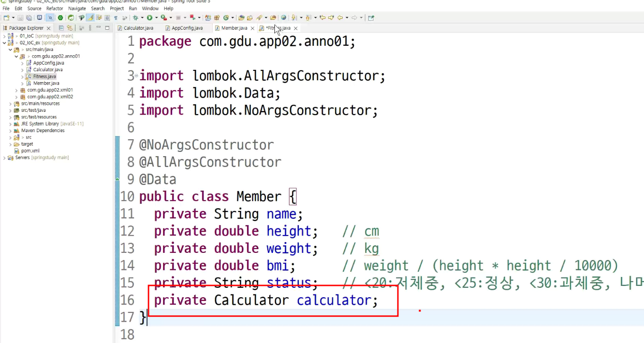644x343 pixels.
Task: Expand the Maven Dependencies node
Action: pyautogui.click(x=10, y=131)
